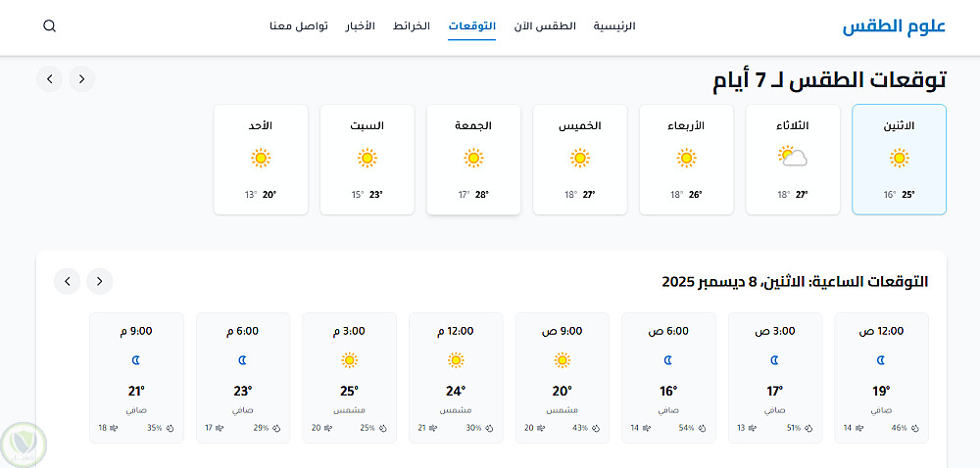This screenshot has height=468, width=980.
Task: Click the علوم الطقس site logo
Action: [x=894, y=26]
